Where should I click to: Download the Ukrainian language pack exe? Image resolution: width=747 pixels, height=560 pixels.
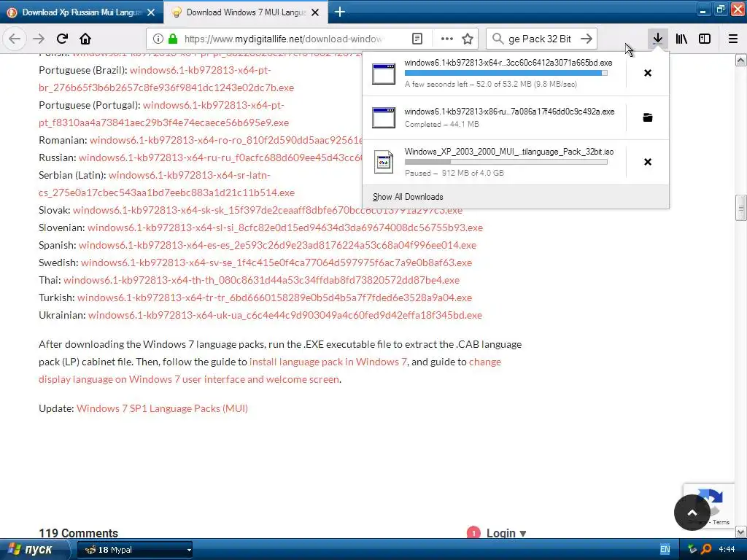tap(285, 315)
